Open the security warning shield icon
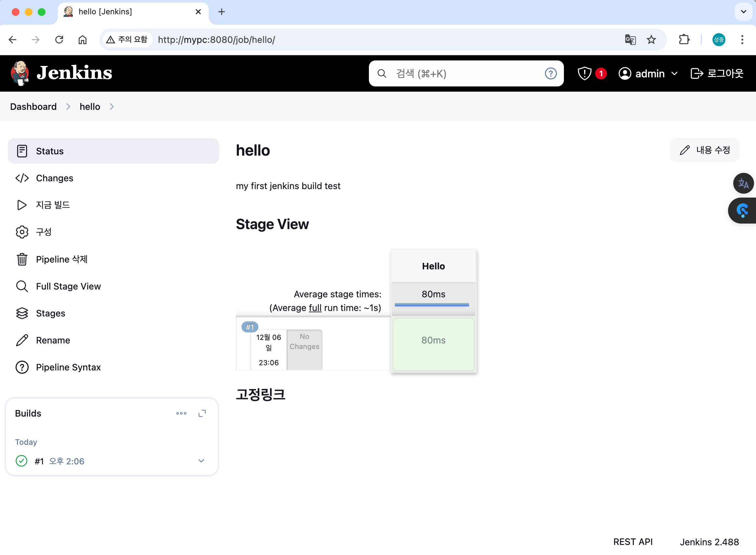 (584, 73)
